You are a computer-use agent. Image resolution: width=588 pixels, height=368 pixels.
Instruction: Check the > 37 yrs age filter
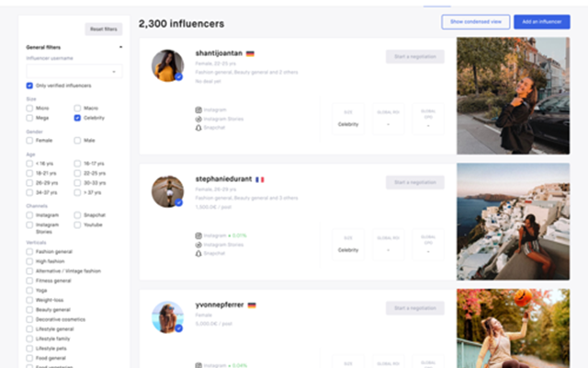tap(77, 192)
